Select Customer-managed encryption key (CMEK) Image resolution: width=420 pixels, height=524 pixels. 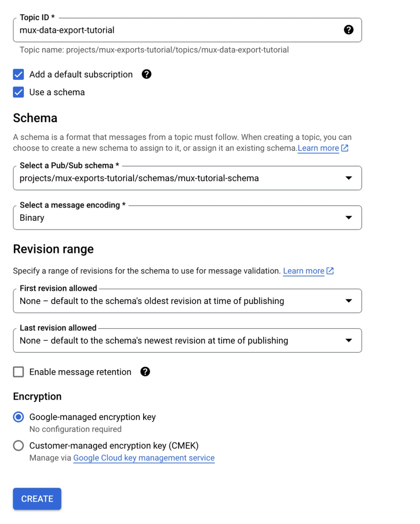[18, 445]
